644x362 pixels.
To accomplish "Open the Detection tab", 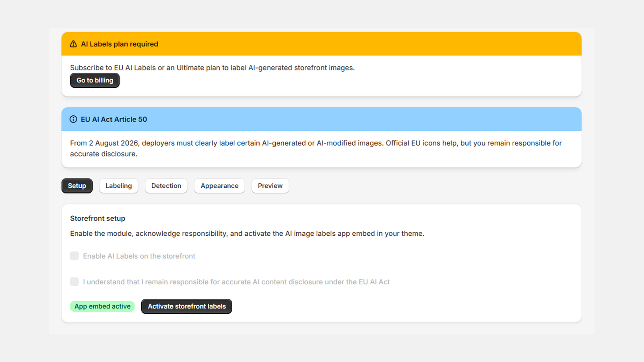I will (x=166, y=186).
